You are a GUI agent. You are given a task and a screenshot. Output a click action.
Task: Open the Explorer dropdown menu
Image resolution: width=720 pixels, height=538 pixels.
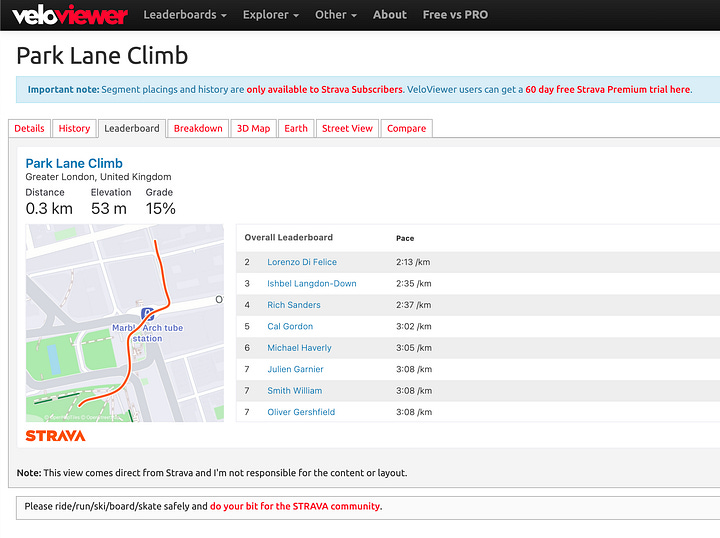coord(270,15)
